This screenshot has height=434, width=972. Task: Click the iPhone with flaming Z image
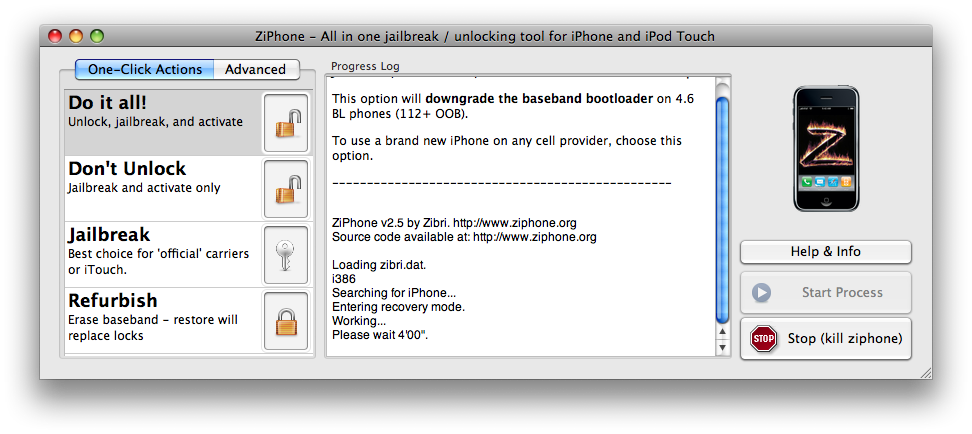coord(826,149)
